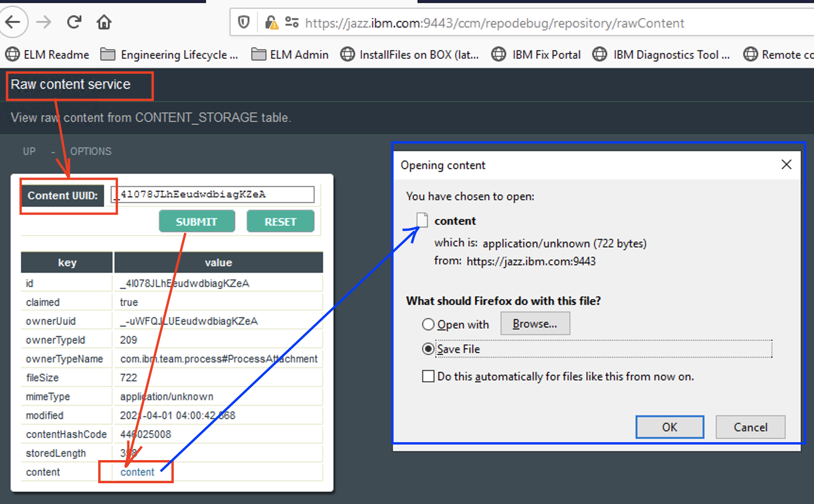Click the Forward navigation arrow
This screenshot has width=814, height=504.
pos(44,22)
